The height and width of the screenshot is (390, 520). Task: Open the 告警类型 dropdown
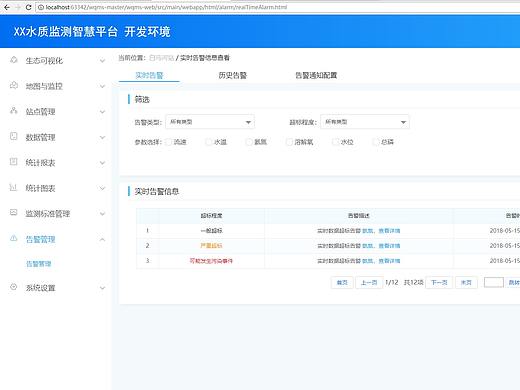click(210, 122)
